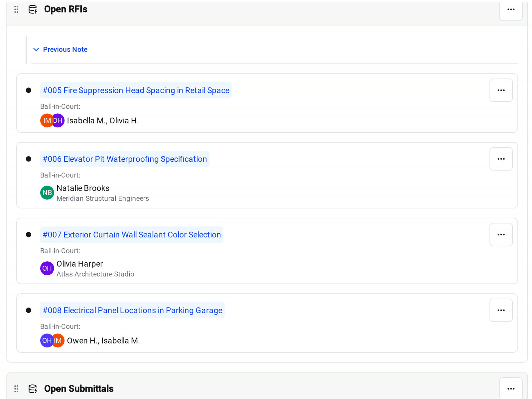
Task: Open RFI #008 Electrical Panel Locations link
Action: (x=133, y=311)
